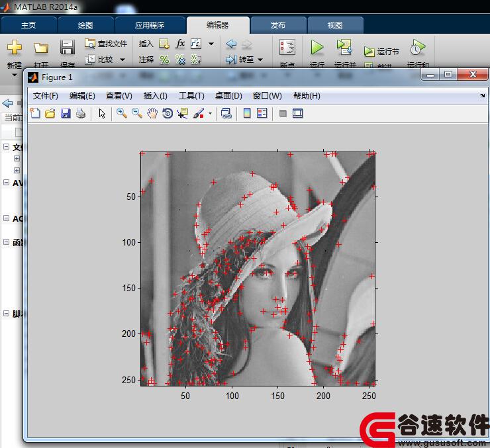Open Brush color dropdown arrow

tap(210, 114)
